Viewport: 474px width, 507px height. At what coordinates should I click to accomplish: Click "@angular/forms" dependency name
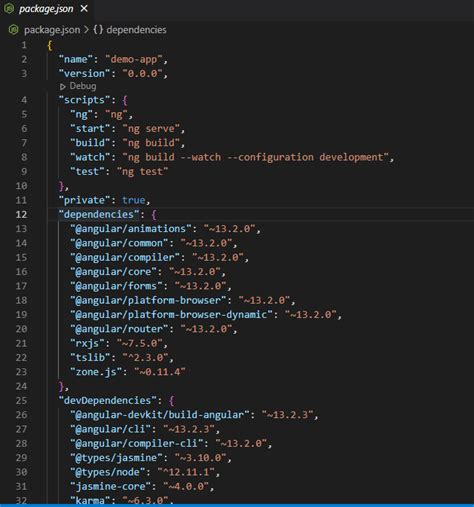pos(116,286)
